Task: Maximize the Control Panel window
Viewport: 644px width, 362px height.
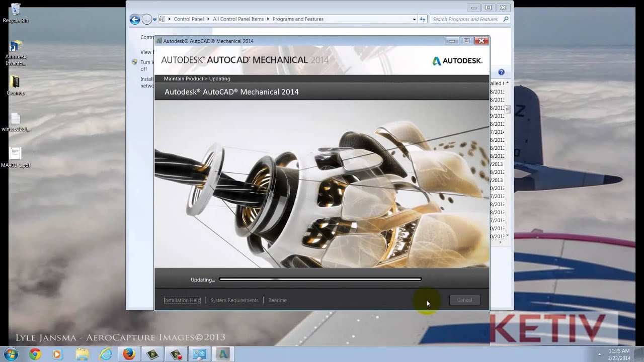Action: (x=489, y=8)
